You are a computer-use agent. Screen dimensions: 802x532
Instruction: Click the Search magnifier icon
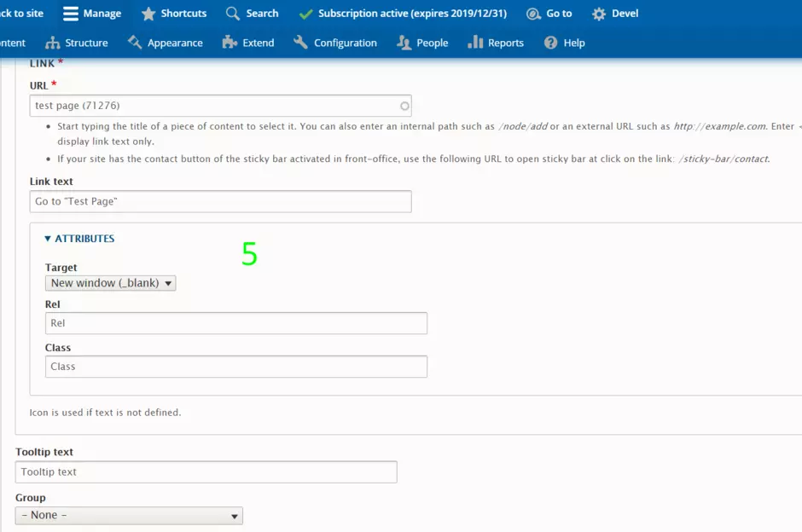click(x=233, y=14)
